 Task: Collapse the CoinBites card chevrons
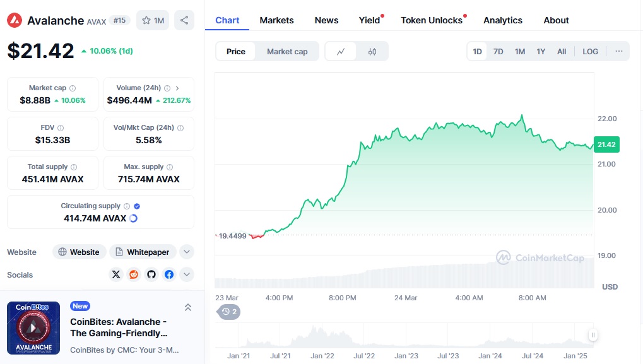188,307
